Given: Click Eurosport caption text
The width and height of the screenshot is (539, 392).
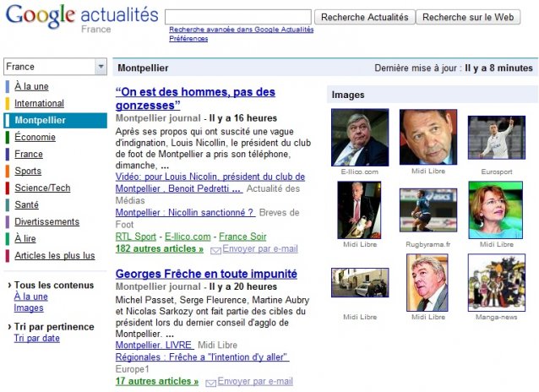Looking at the screenshot, I should [x=497, y=171].
